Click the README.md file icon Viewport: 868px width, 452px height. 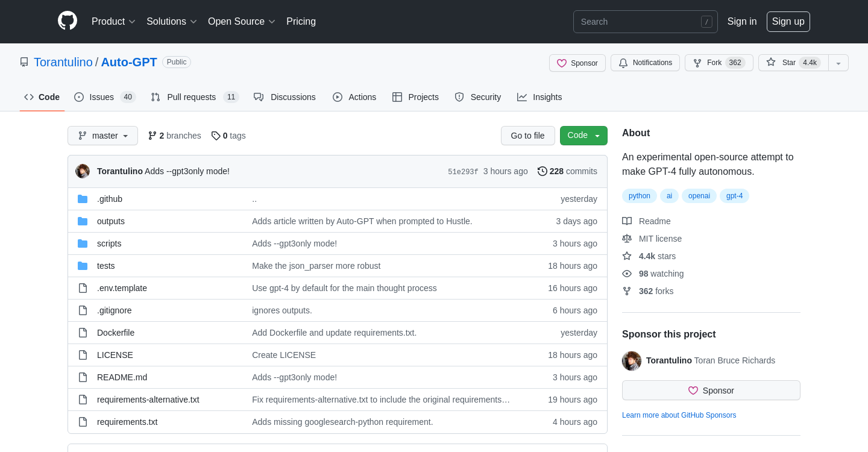click(83, 377)
